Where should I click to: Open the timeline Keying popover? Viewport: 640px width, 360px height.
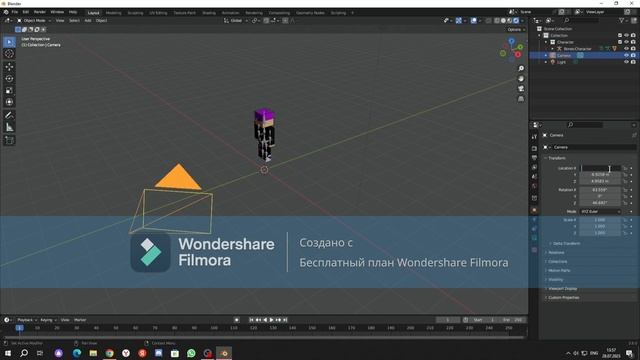pyautogui.click(x=48, y=320)
